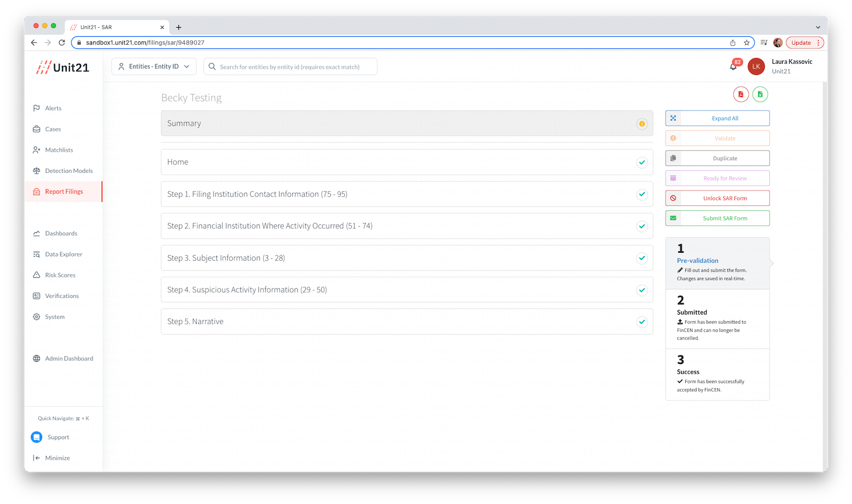Screen dimensions: 852x504
Task: Open Matchlists person icon
Action: pyautogui.click(x=36, y=150)
